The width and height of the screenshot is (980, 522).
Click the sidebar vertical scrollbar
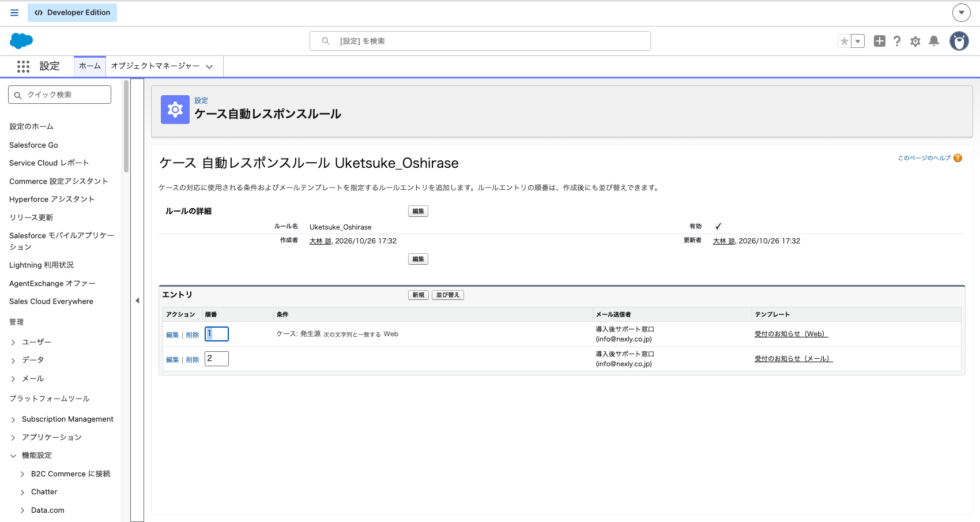coord(126,127)
